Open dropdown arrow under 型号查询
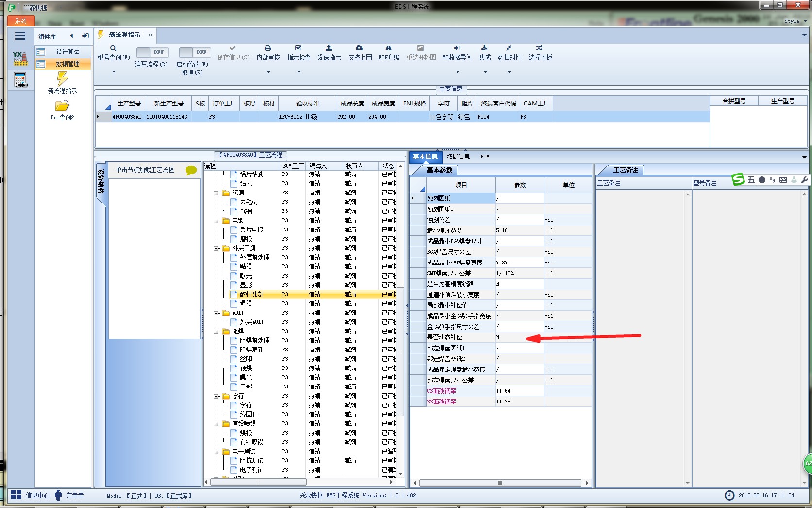 (114, 72)
